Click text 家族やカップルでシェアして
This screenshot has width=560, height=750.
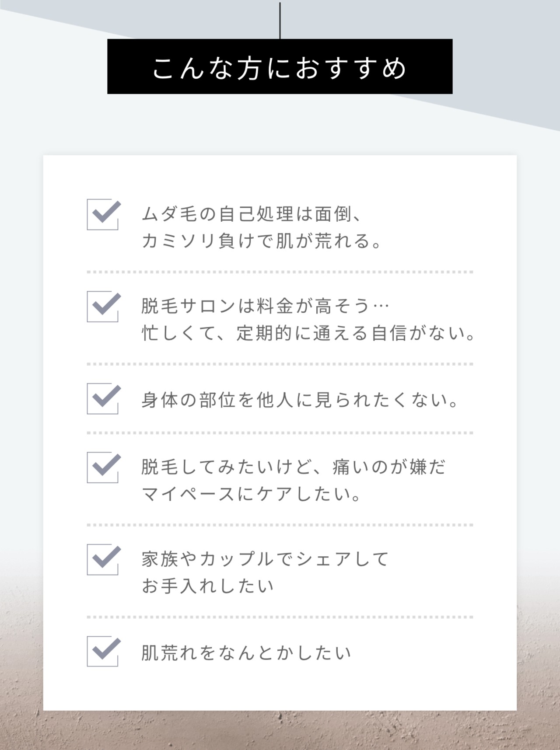pyautogui.click(x=265, y=559)
